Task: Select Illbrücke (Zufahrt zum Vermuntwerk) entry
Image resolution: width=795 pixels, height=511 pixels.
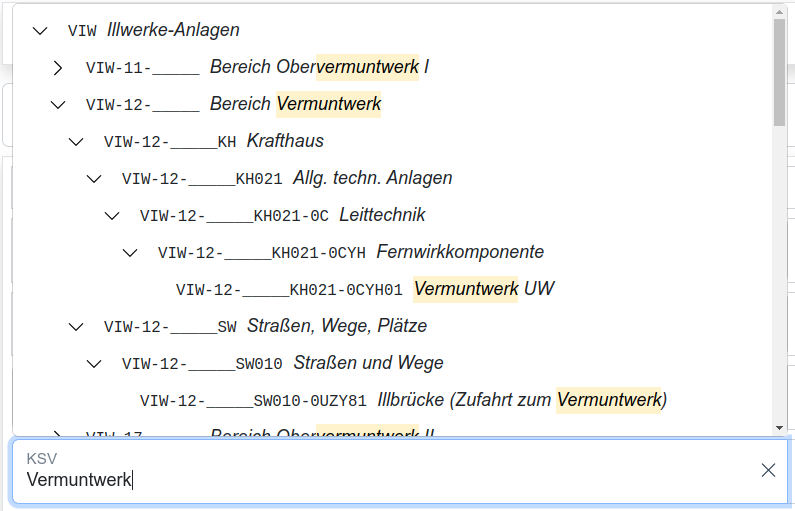Action: point(522,400)
